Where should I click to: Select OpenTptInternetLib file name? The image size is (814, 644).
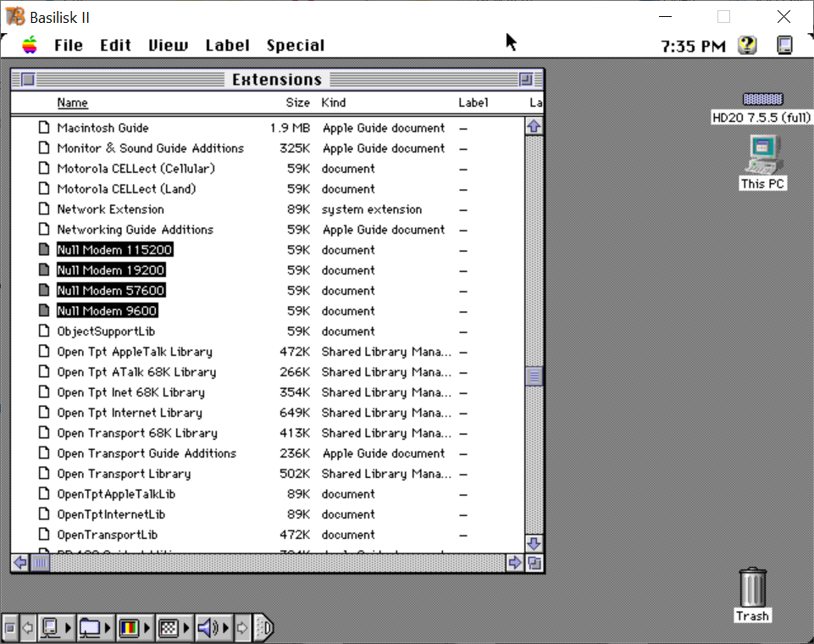click(x=111, y=514)
